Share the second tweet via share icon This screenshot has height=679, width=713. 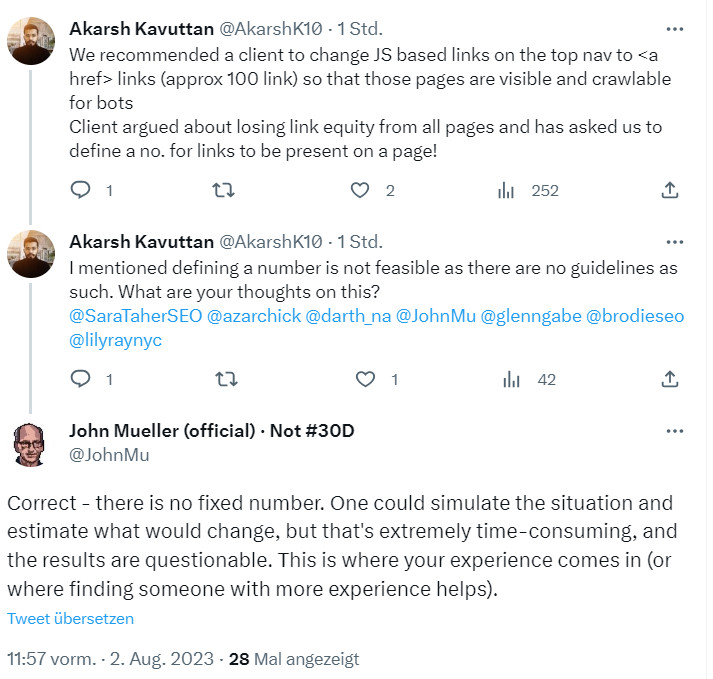(671, 379)
